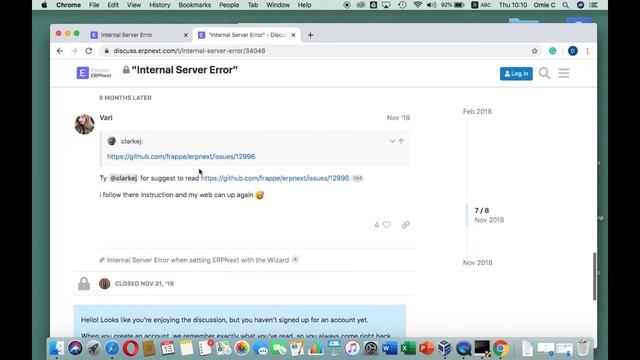Close the active Discuss tab
Screen dimensions: 640x360
pyautogui.click(x=293, y=35)
